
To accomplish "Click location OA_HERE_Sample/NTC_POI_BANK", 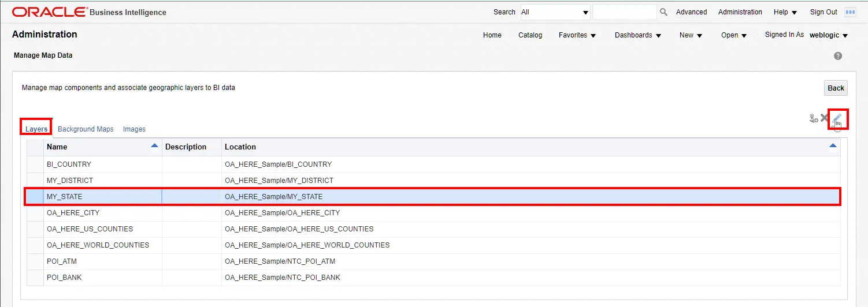I will 283,278.
